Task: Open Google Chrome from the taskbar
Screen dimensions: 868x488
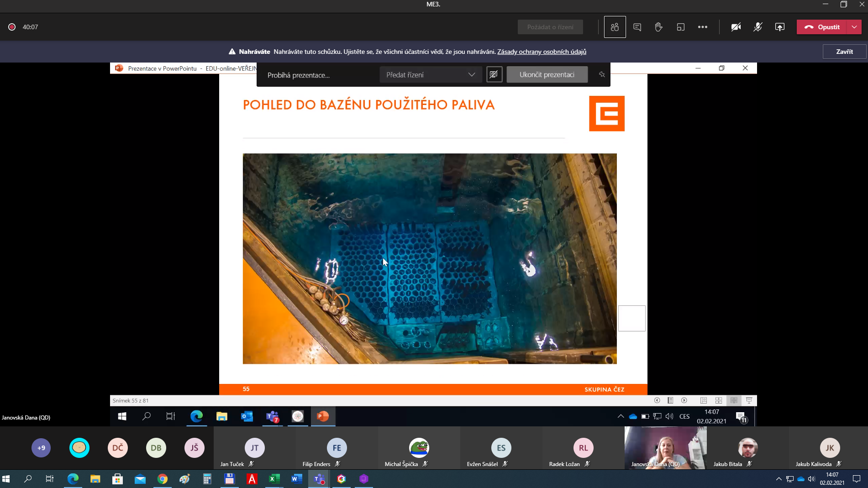Action: pyautogui.click(x=162, y=479)
